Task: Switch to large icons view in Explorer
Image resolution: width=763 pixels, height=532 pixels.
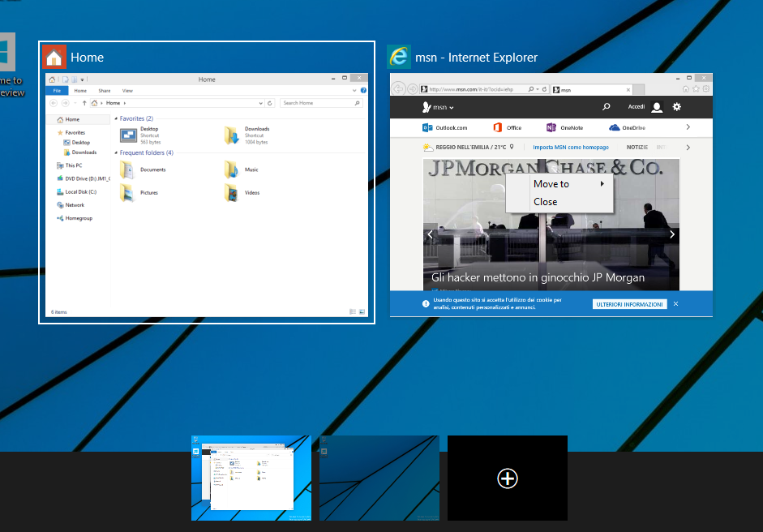Action: pyautogui.click(x=362, y=311)
